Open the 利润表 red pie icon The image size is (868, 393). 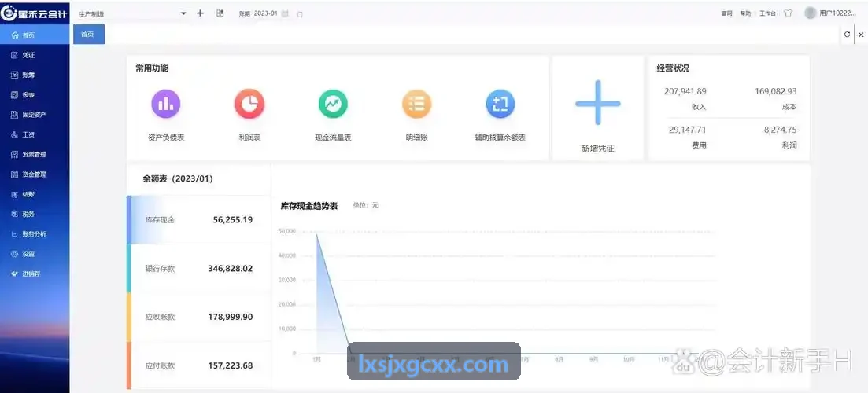[249, 104]
